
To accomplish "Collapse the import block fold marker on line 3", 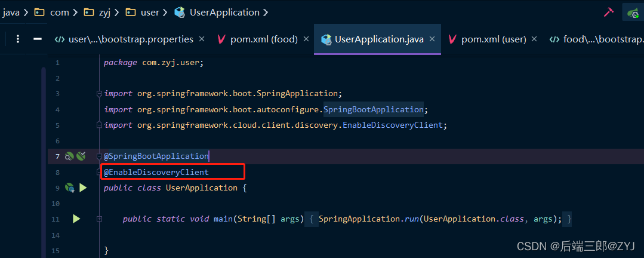I will coord(99,94).
